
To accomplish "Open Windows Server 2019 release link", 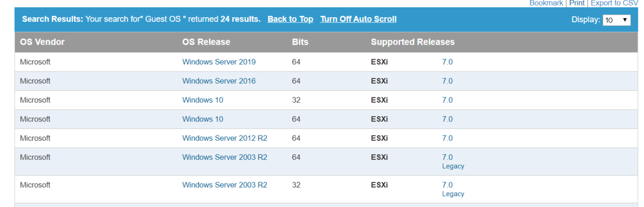I will click(x=219, y=62).
